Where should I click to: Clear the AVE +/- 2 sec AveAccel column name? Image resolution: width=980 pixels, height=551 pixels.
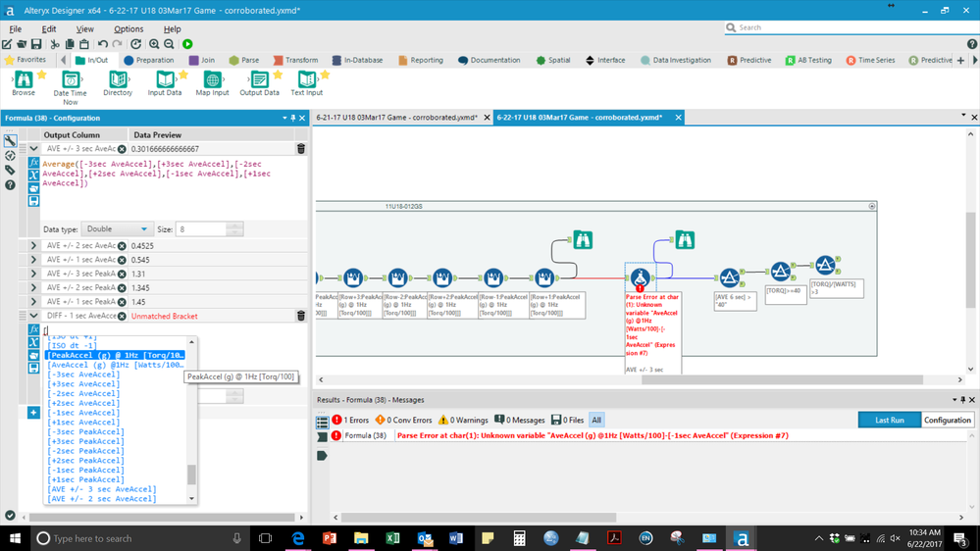click(122, 245)
